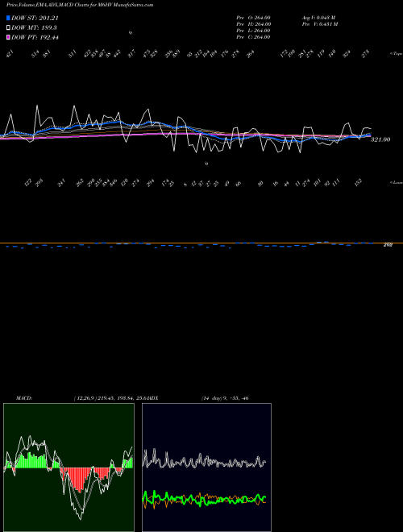Select the 'DOW ST: 201.21' legend label
The width and height of the screenshot is (403, 532).
tap(35, 18)
